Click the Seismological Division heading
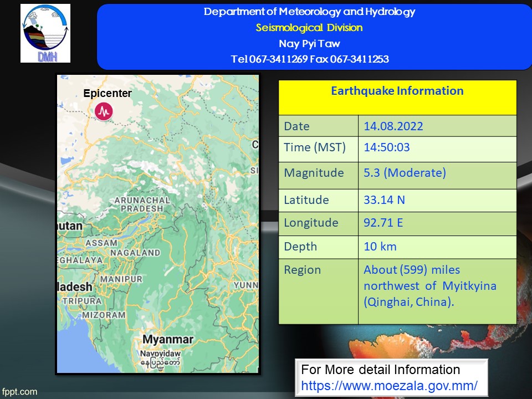The width and height of the screenshot is (532, 399). click(x=309, y=28)
